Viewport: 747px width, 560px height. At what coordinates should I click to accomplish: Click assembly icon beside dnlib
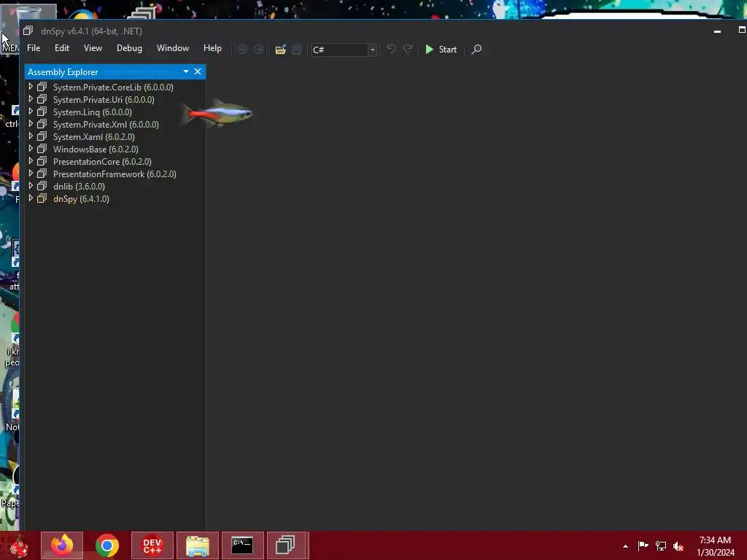point(42,186)
